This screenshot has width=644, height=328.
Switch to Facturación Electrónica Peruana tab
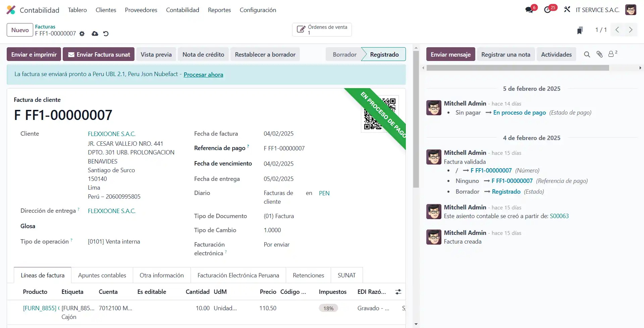[238, 275]
